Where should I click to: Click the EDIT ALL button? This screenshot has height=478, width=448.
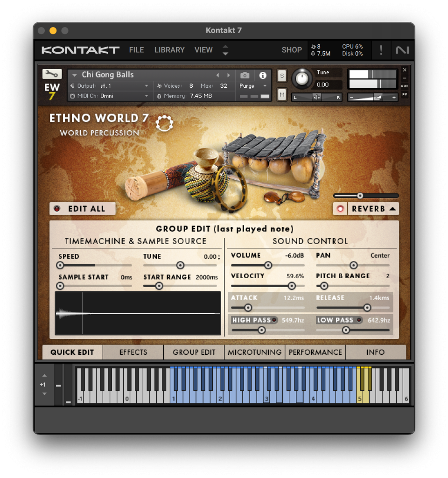click(82, 209)
